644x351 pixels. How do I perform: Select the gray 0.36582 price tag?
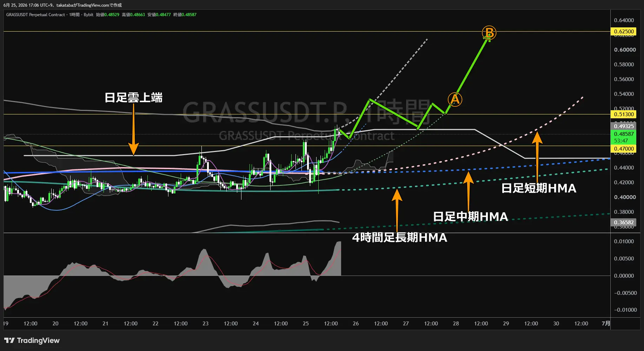click(x=624, y=222)
